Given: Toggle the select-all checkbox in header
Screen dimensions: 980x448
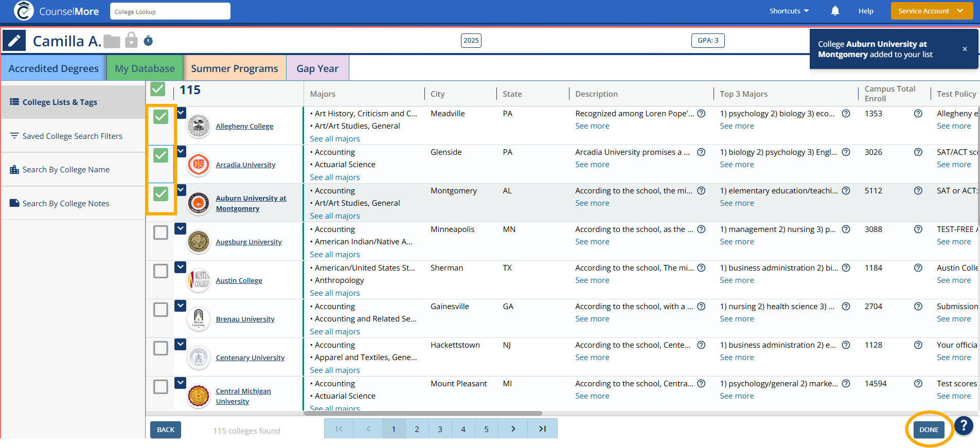Looking at the screenshot, I should pyautogui.click(x=157, y=89).
